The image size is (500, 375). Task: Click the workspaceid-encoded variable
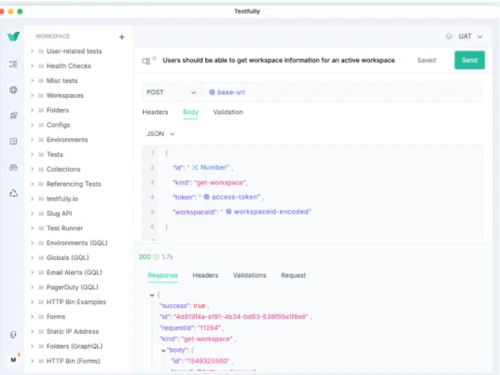tap(268, 212)
